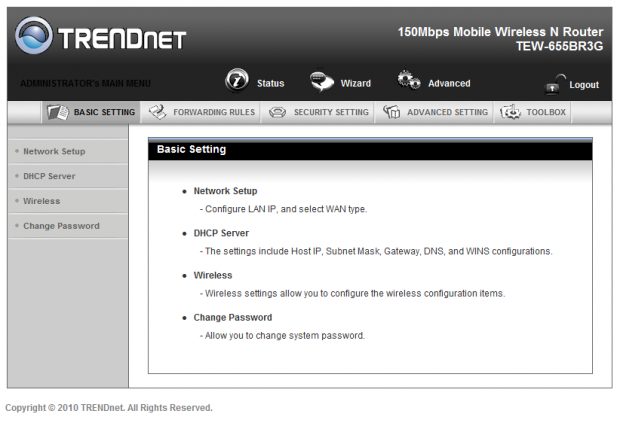This screenshot has height=423, width=620.
Task: Click the Basic Setting documents icon
Action: [58, 112]
